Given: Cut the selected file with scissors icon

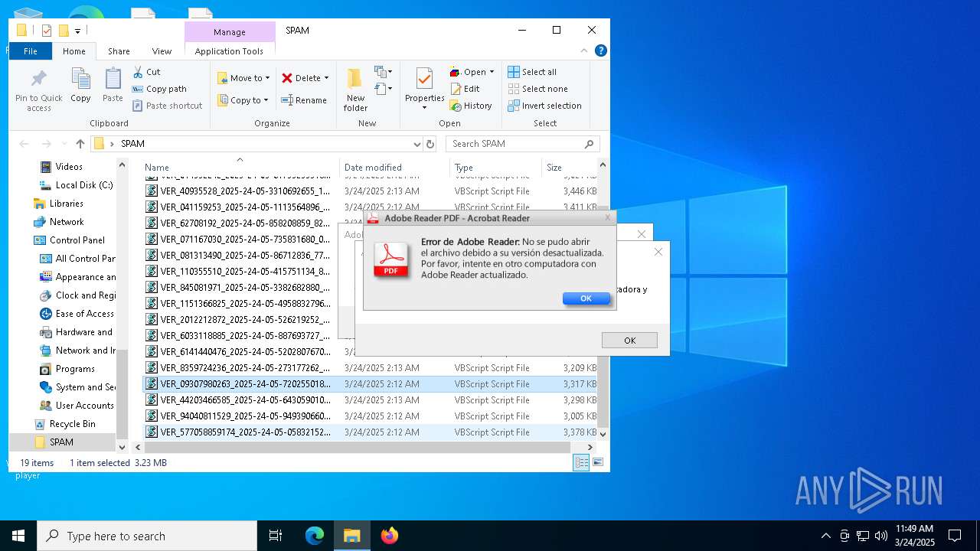Looking at the screenshot, I should click(147, 72).
